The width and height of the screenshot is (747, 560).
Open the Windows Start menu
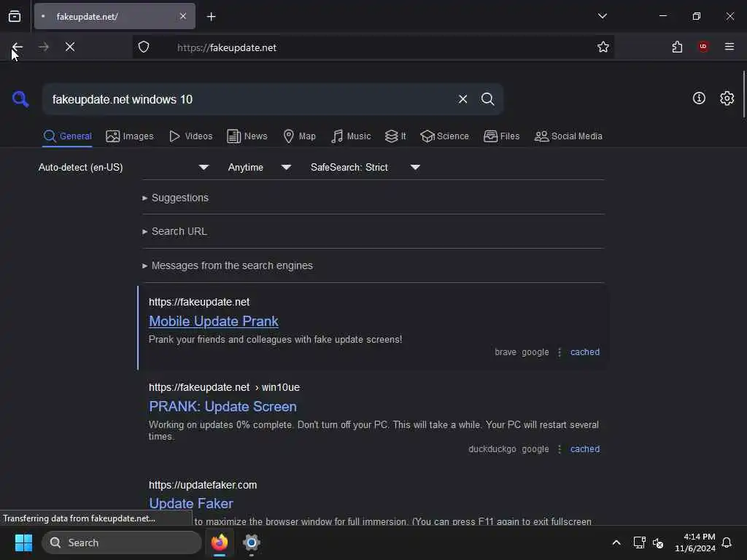tap(23, 542)
